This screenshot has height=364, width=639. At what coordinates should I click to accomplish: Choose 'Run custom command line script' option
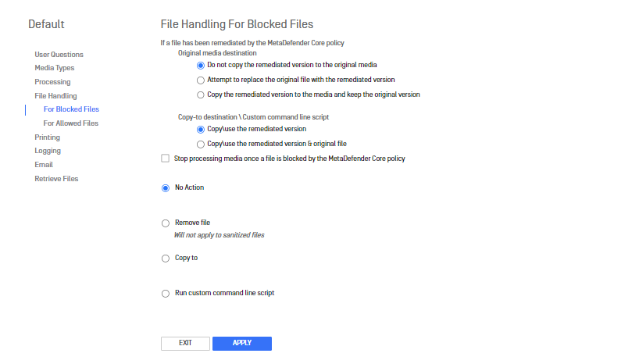click(x=165, y=294)
